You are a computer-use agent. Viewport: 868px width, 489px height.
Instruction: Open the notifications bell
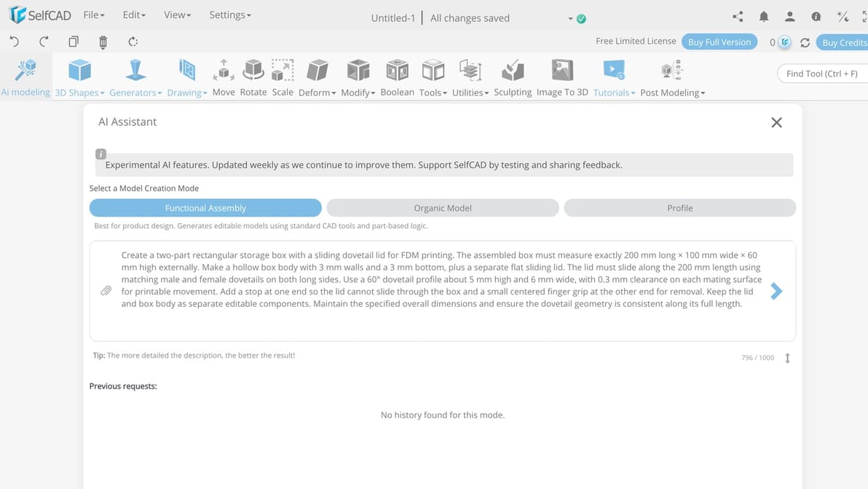pyautogui.click(x=764, y=17)
